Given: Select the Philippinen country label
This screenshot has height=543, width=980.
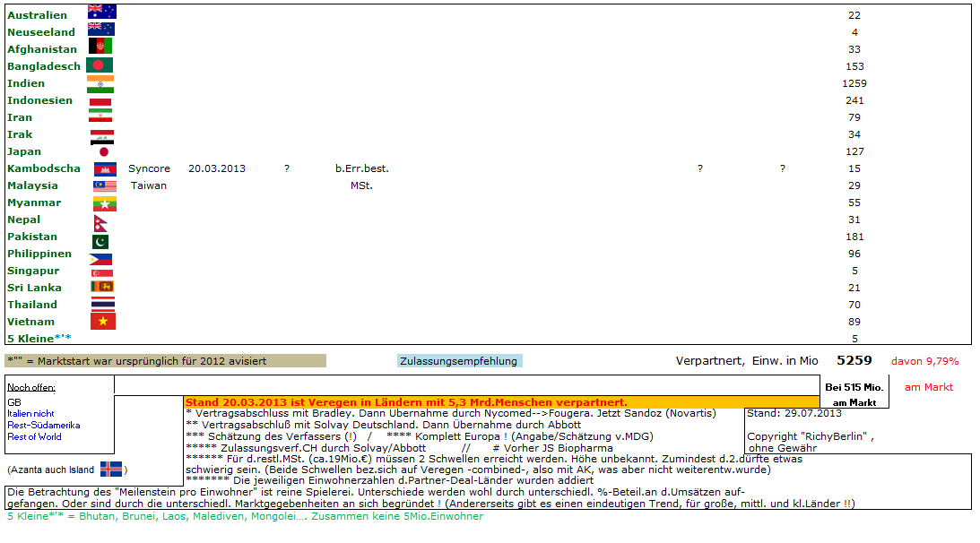Looking at the screenshot, I should [39, 254].
